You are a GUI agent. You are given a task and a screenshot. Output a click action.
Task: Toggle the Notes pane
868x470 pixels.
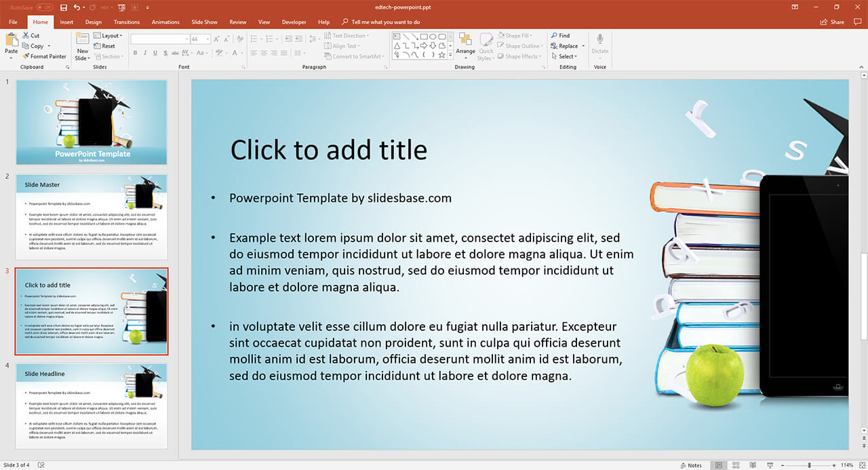coord(691,465)
